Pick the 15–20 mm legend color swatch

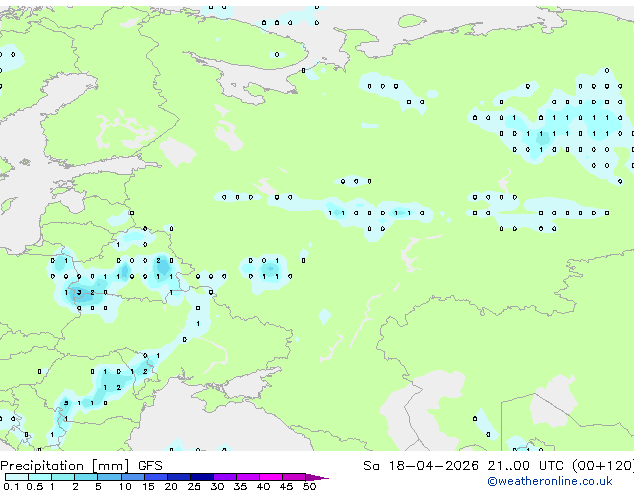click(x=156, y=477)
